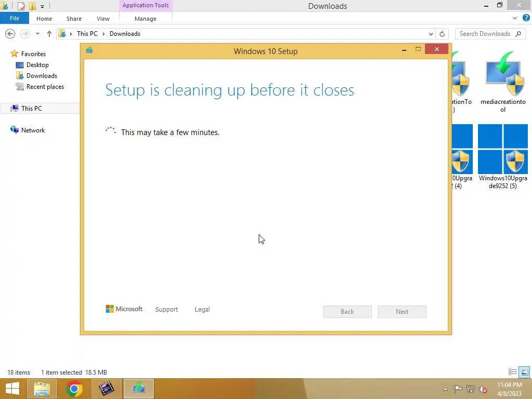532x399 pixels.
Task: Click the 18 items status text
Action: coord(19,372)
